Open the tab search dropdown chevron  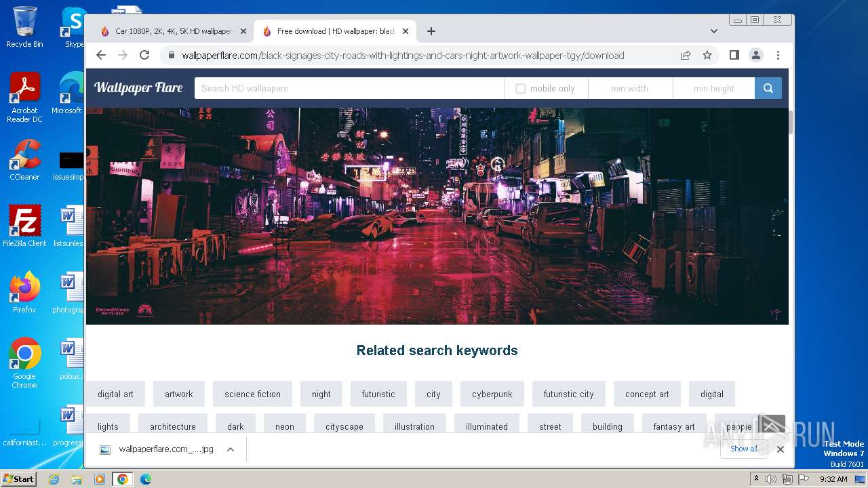coord(713,31)
